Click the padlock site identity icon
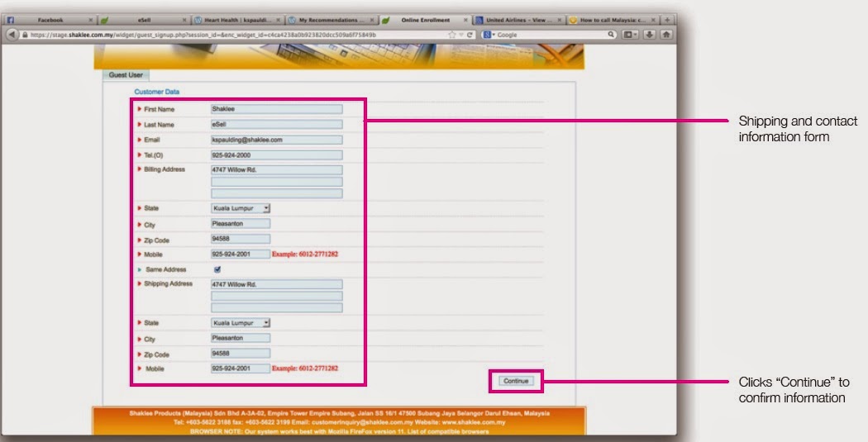868x442 pixels. point(25,35)
